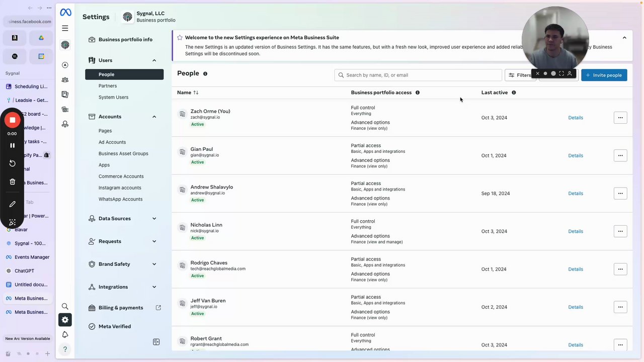644x362 pixels.
Task: Stop the screen recording
Action: [13, 120]
